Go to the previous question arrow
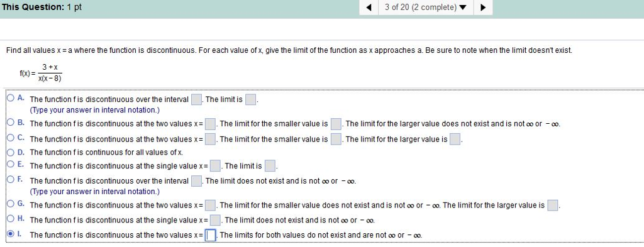Screen dimensions: 644x247 click(x=369, y=8)
